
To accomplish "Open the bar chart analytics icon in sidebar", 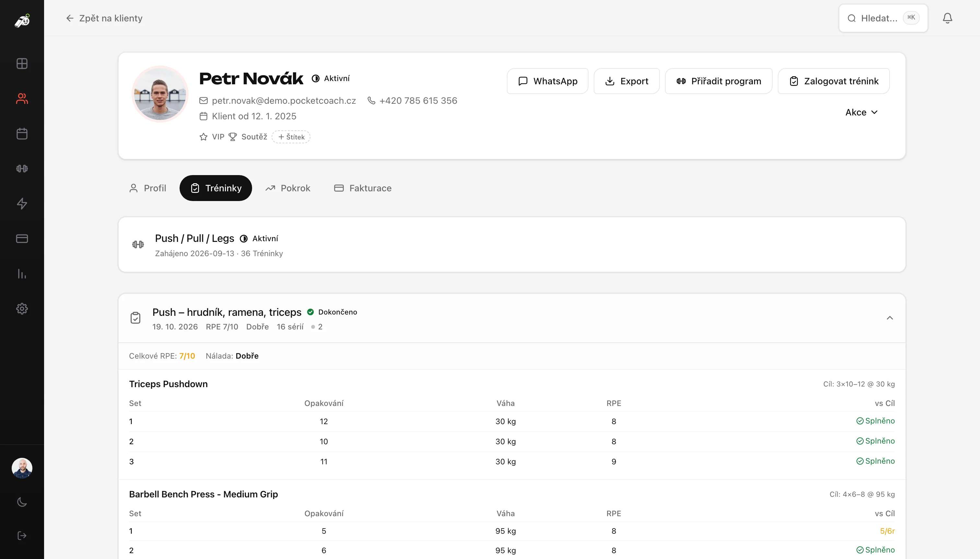I will [22, 274].
